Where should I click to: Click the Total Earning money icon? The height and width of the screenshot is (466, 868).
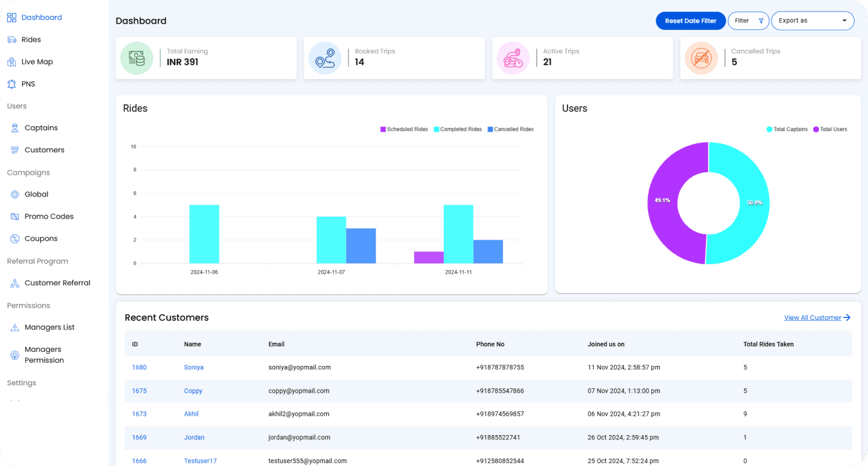[137, 58]
